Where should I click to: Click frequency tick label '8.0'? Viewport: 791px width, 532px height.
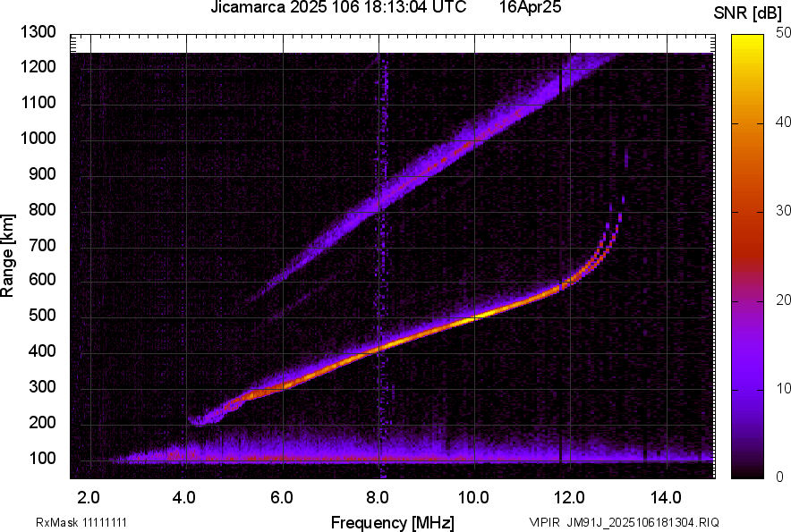coord(378,498)
